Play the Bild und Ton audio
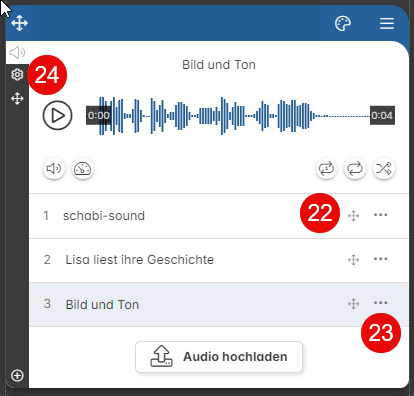 [x=57, y=115]
